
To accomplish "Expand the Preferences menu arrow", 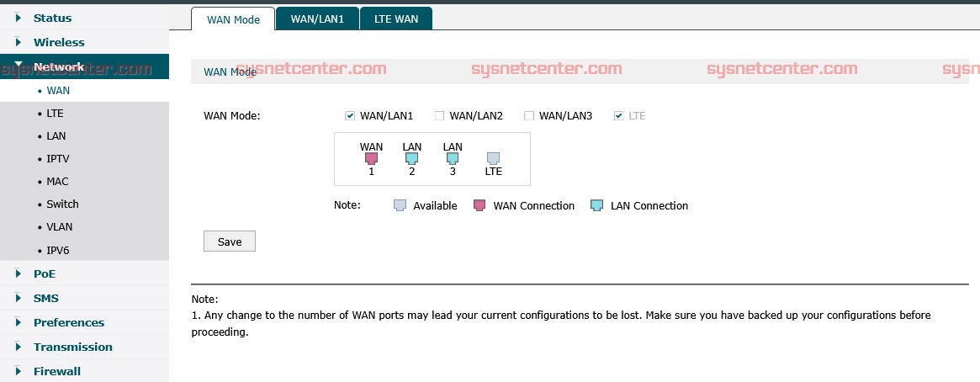I will (19, 322).
